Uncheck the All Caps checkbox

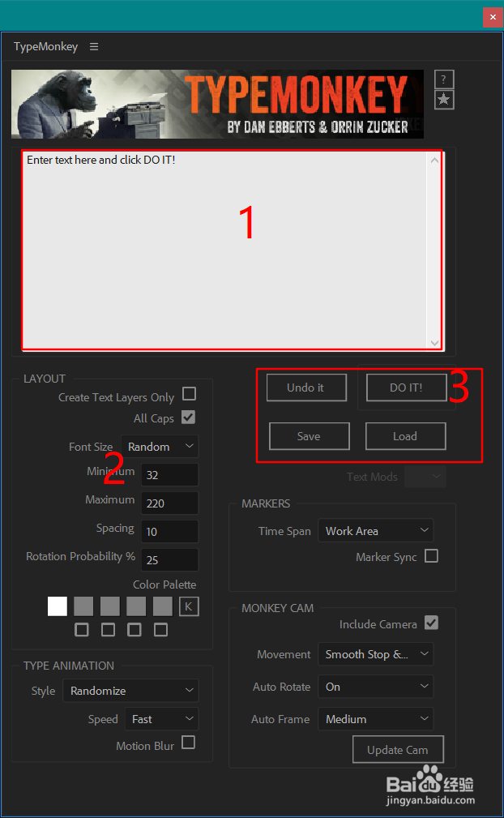188,418
